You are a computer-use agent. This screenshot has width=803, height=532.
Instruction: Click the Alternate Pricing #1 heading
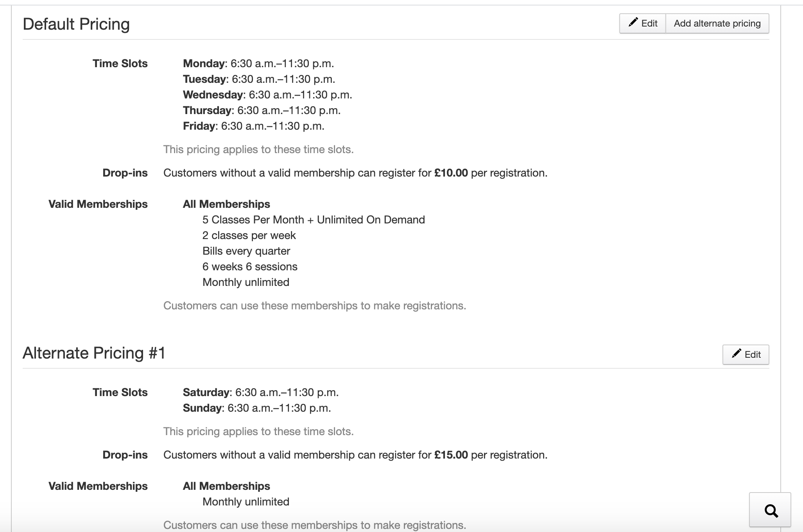tap(94, 353)
